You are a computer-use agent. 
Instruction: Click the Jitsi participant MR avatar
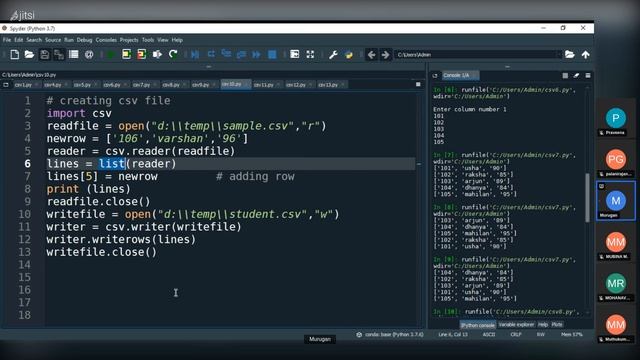[x=616, y=283]
